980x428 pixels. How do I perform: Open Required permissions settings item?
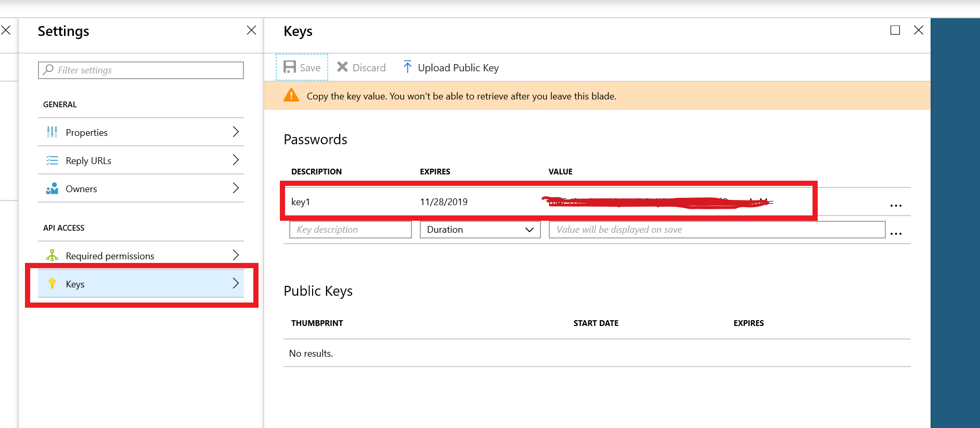pyautogui.click(x=110, y=256)
